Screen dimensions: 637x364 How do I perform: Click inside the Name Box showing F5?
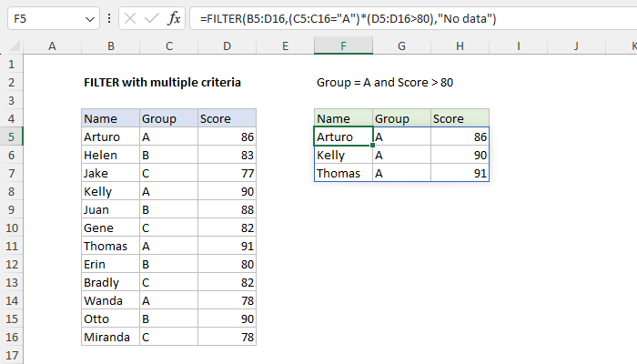click(41, 18)
